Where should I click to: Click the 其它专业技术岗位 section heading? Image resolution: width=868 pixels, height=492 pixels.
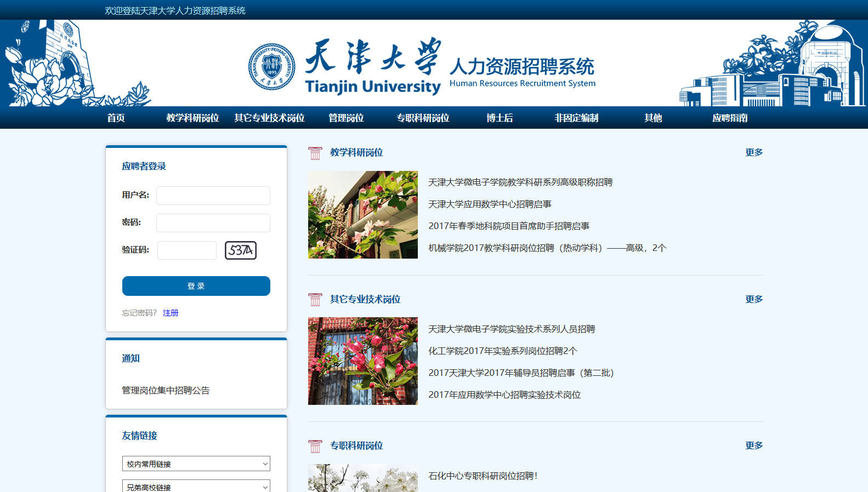[365, 299]
